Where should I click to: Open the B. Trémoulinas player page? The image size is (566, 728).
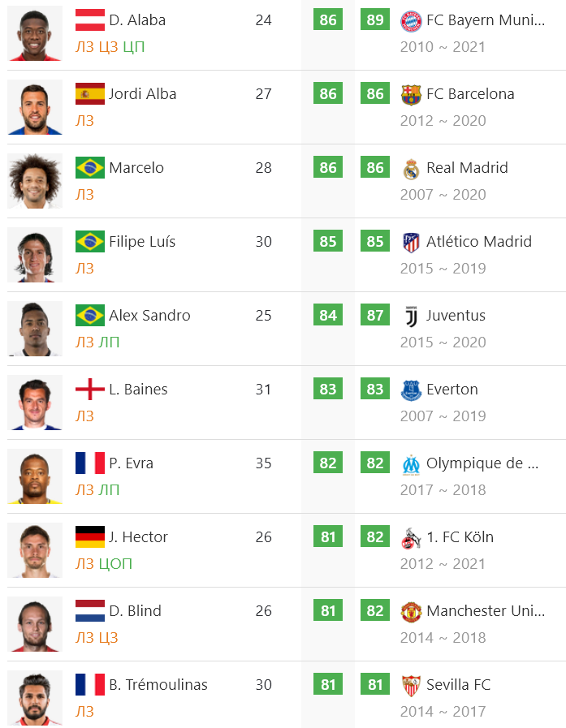click(158, 684)
